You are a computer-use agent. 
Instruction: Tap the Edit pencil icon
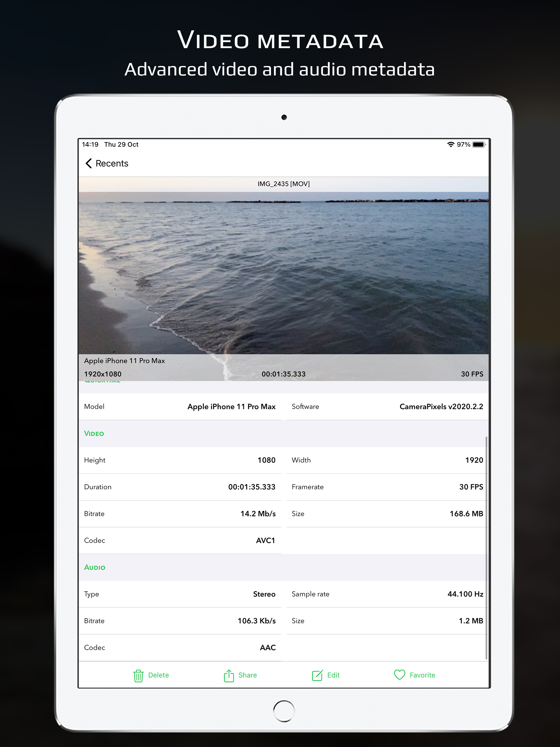[317, 675]
